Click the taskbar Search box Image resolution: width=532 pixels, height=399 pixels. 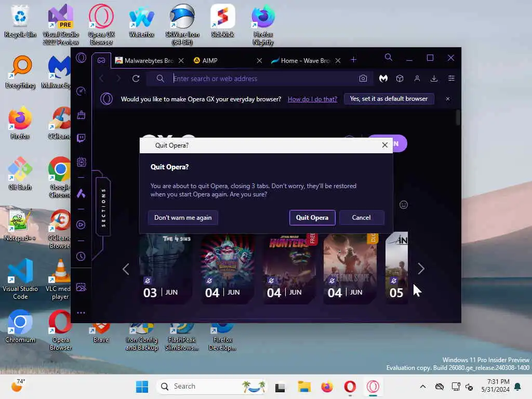coord(212,387)
